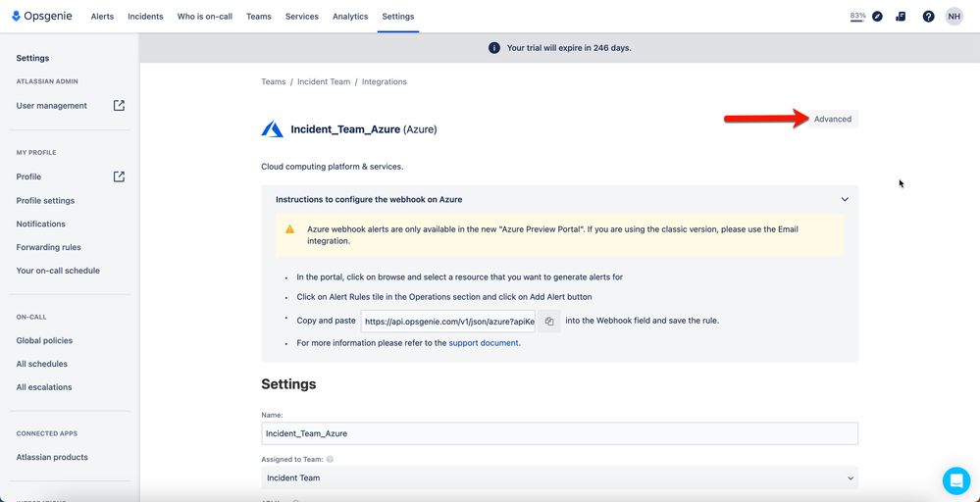This screenshot has height=502, width=980.
Task: Click the yellow warning icon
Action: point(290,229)
